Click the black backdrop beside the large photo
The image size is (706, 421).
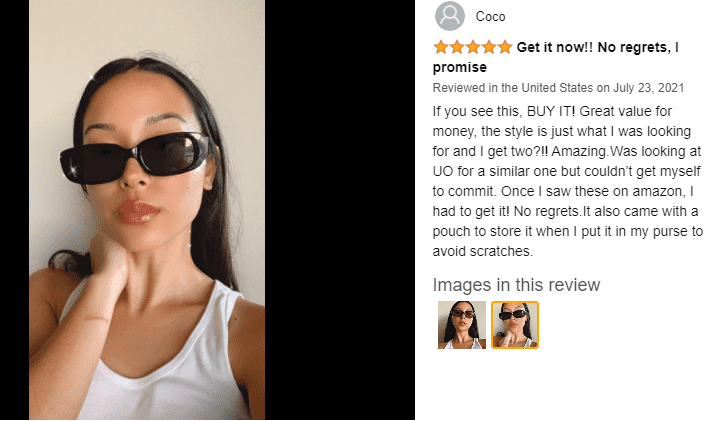click(x=339, y=210)
